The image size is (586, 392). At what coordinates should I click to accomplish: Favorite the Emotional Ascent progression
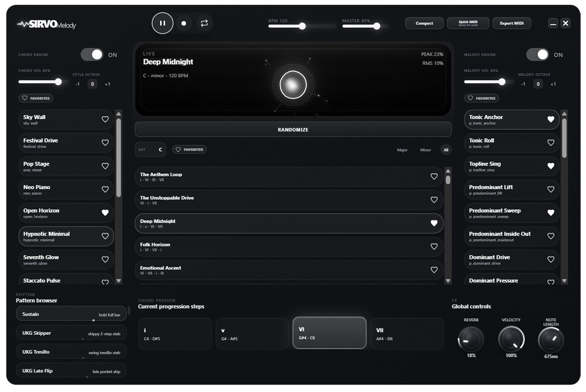click(434, 270)
